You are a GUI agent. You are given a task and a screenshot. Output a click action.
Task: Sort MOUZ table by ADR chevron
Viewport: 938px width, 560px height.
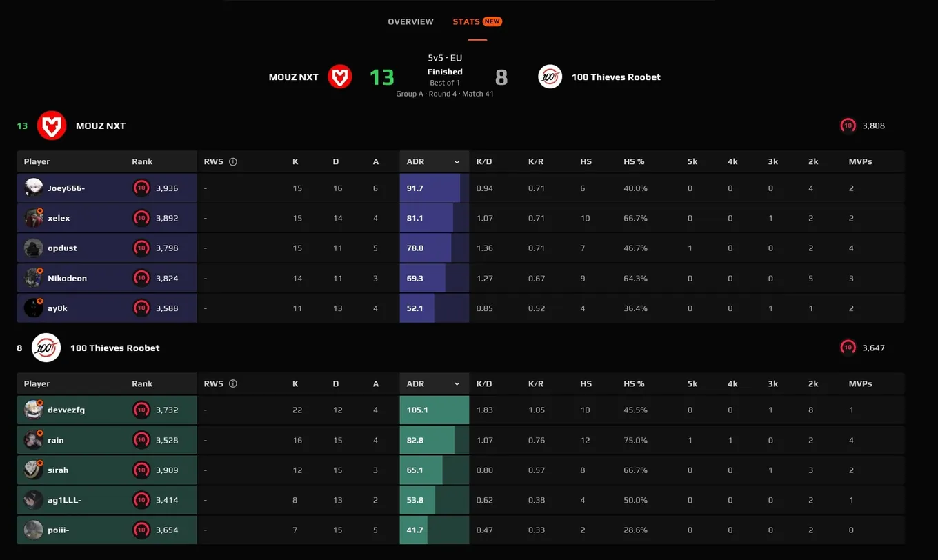tap(457, 162)
